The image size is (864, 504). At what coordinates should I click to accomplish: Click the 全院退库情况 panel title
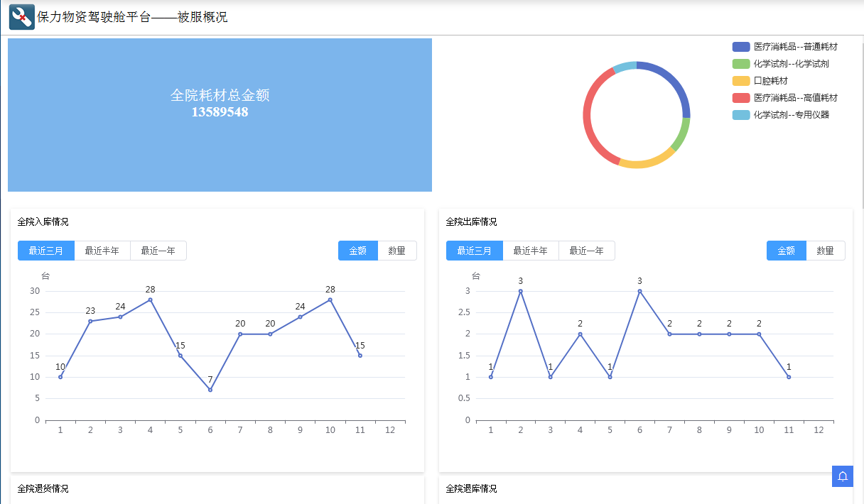pyautogui.click(x=472, y=489)
